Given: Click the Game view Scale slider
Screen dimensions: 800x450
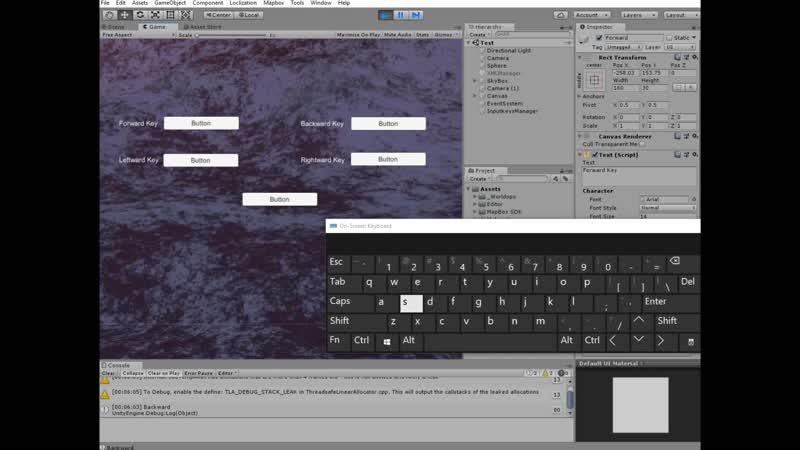Looking at the screenshot, I should pos(232,35).
